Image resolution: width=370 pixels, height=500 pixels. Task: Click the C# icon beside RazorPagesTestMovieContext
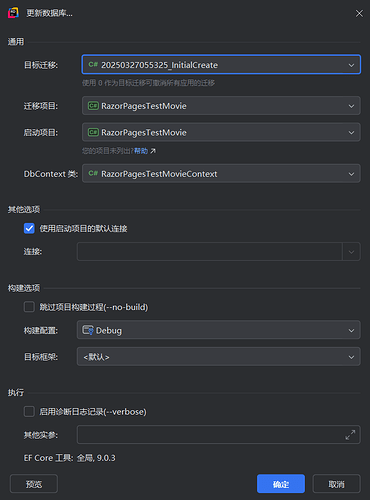(93, 173)
